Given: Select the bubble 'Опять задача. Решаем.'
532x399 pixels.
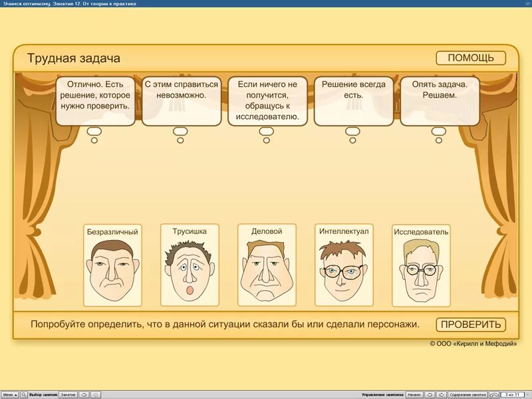Looking at the screenshot, I should click(x=440, y=101).
